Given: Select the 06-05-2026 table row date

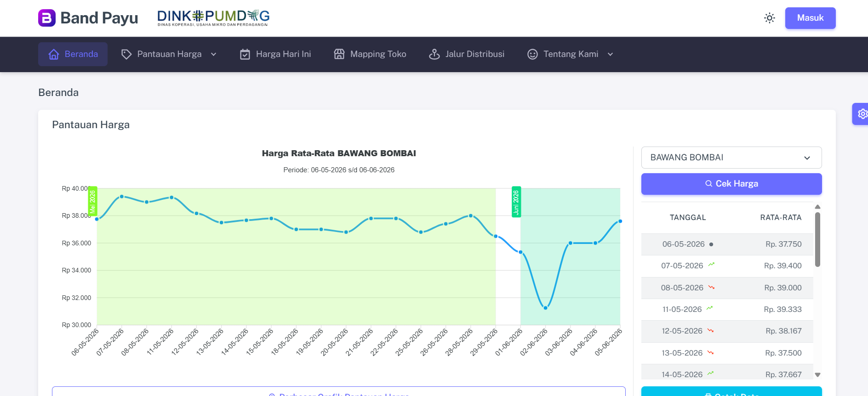Looking at the screenshot, I should coord(683,244).
